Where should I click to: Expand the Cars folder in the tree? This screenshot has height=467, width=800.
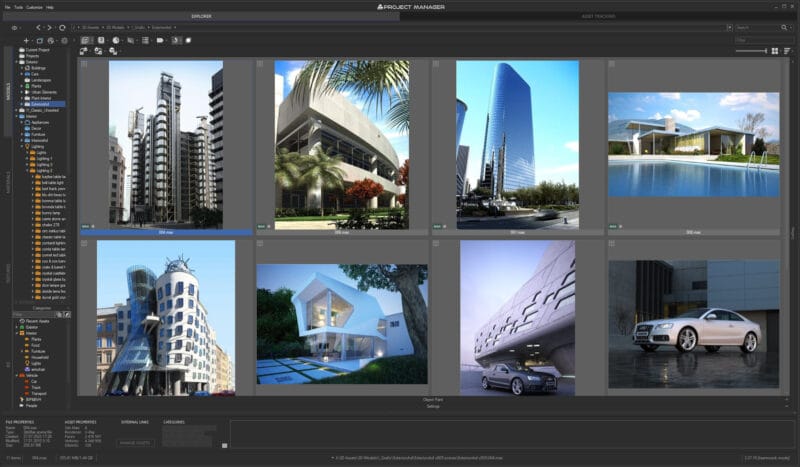[x=22, y=74]
